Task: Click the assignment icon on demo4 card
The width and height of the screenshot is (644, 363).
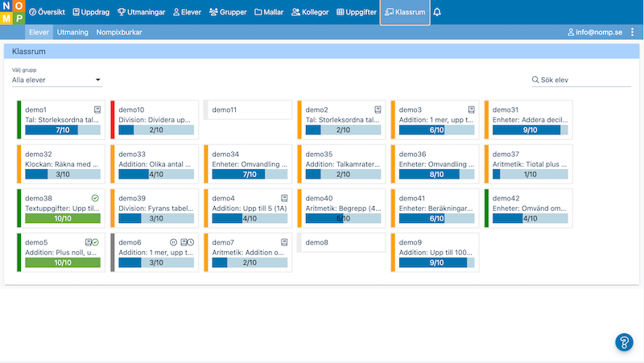Action: pos(284,198)
